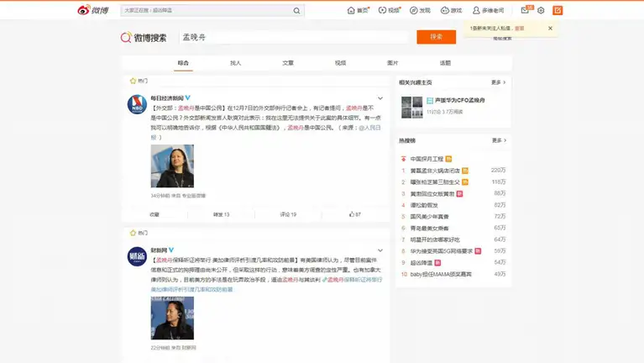Open the messages envelope icon
Viewport: 644px width, 363px height.
pos(525,10)
